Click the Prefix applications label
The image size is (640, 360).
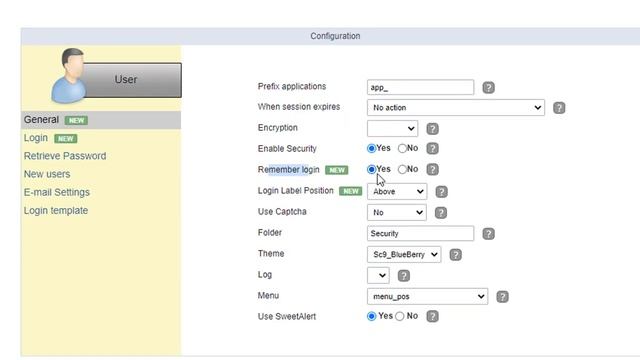click(x=292, y=87)
